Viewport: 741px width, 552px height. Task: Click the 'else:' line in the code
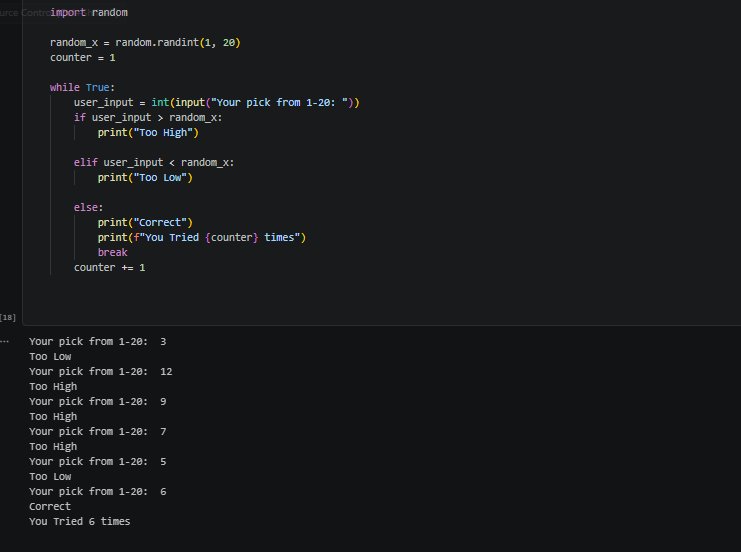pyautogui.click(x=88, y=207)
